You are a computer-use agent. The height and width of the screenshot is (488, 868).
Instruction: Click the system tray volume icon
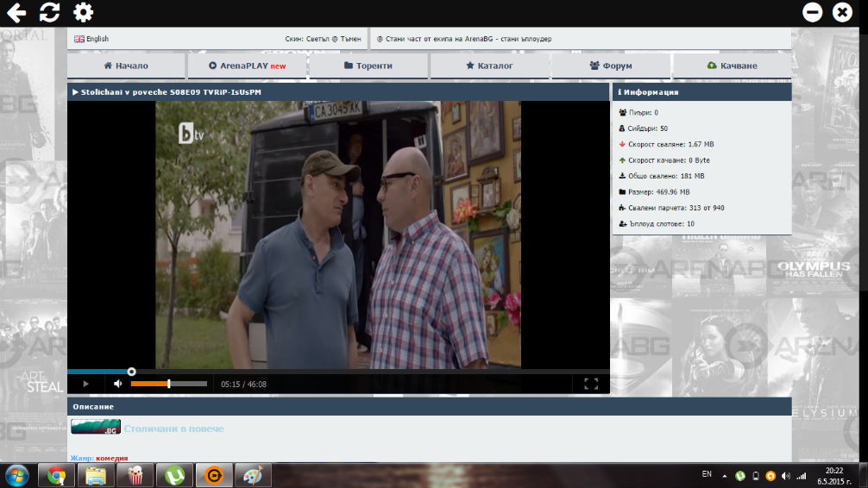tap(786, 476)
